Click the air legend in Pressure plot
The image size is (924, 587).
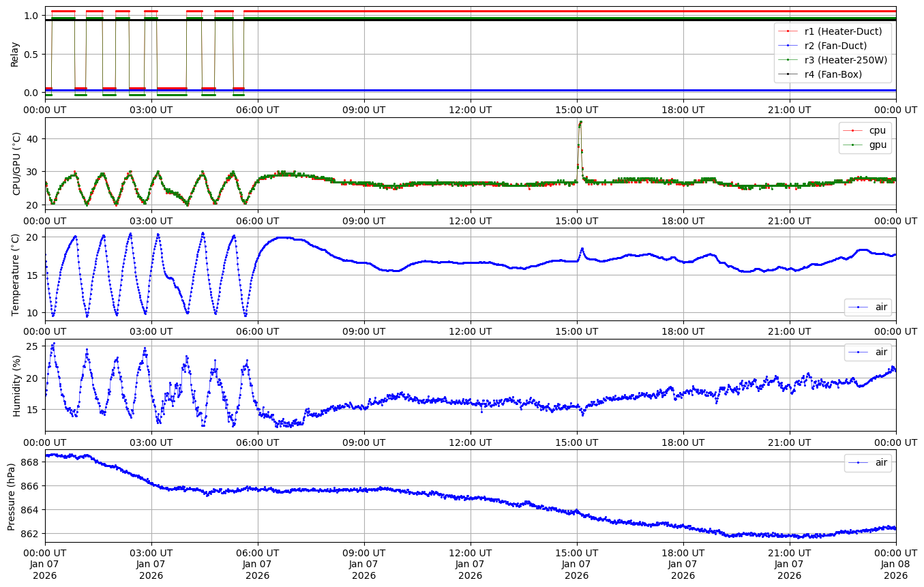pos(881,462)
